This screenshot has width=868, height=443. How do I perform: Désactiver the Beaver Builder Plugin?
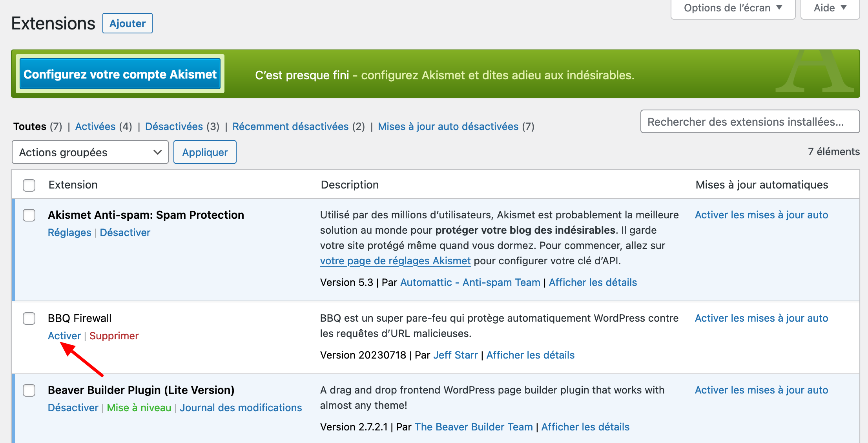[x=73, y=408]
